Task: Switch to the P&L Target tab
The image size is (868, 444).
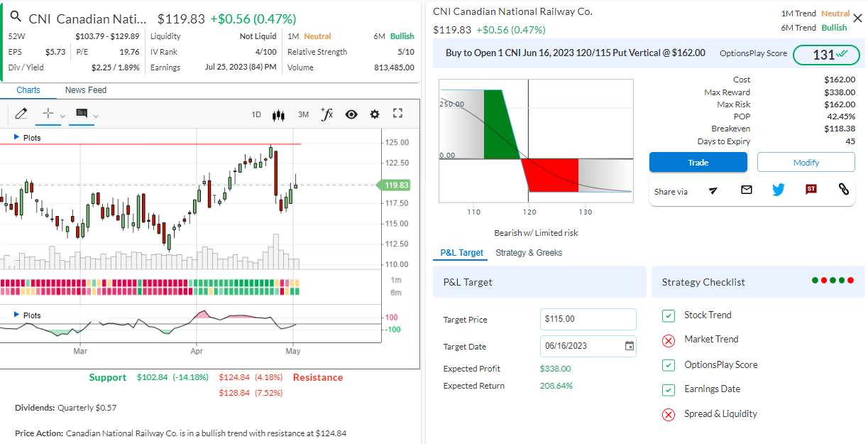Action: pyautogui.click(x=461, y=253)
